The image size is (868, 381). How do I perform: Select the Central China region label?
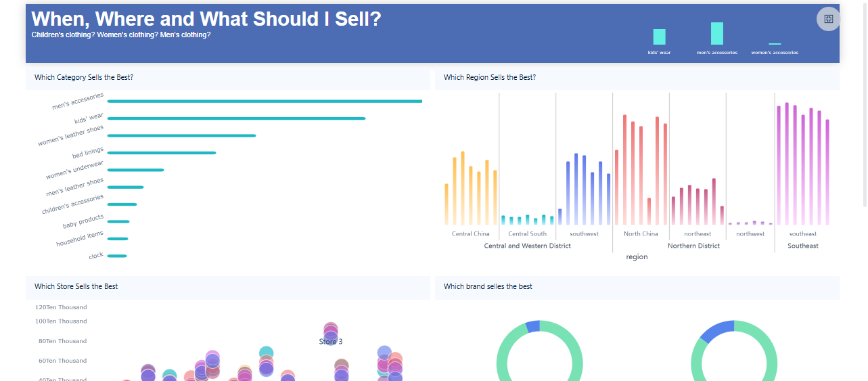tap(471, 234)
